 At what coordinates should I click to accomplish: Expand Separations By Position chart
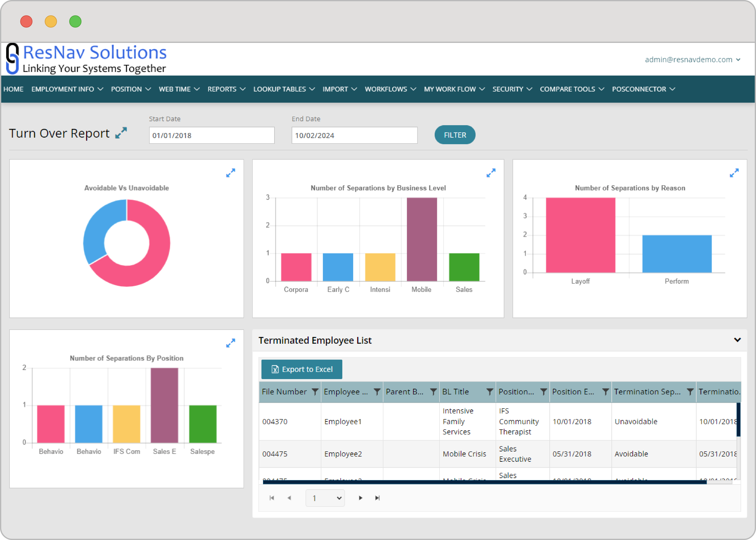pos(230,343)
